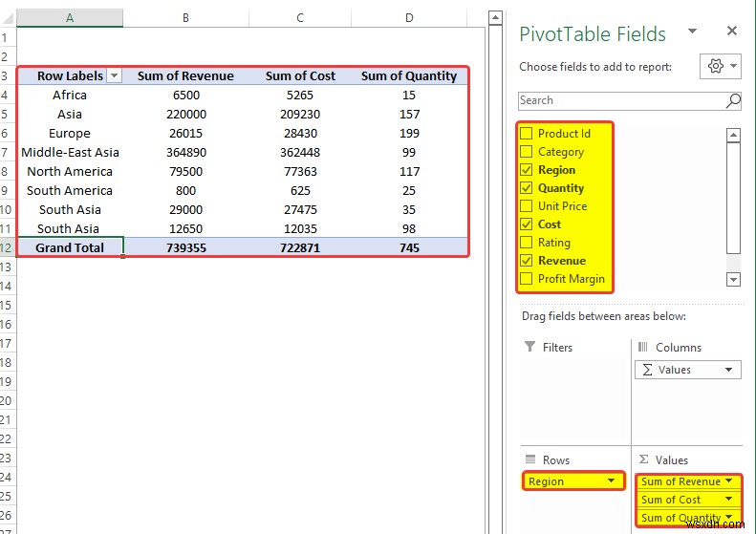Screen dimensions: 756x534
Task: Select the Africa row label cell
Action: 70,95
